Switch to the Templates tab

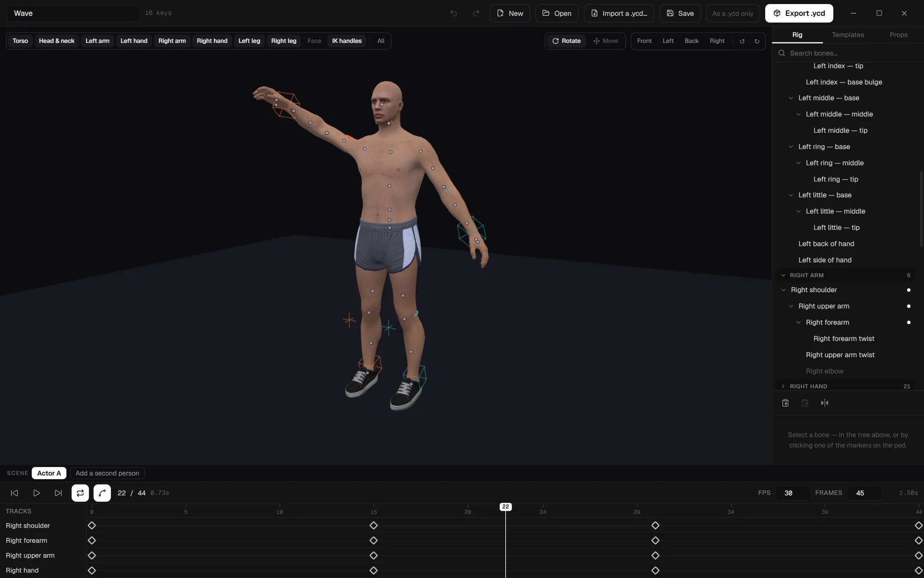click(x=848, y=35)
